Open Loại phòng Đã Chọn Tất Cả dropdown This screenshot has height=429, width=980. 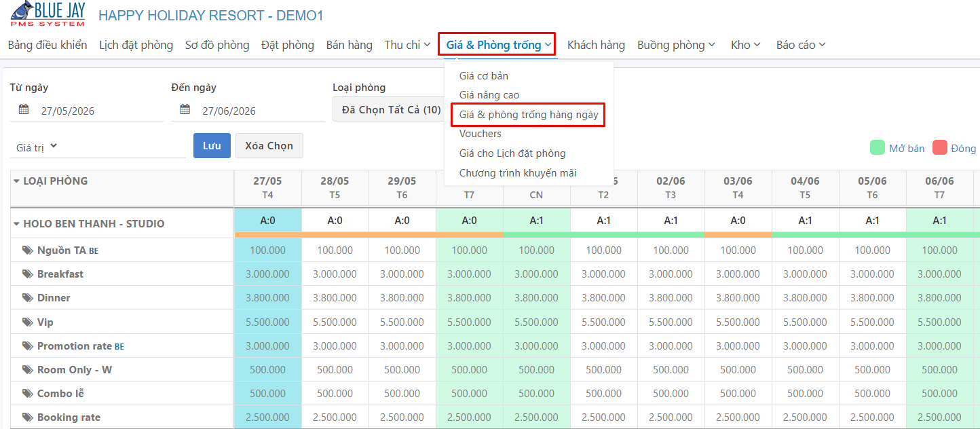[389, 109]
